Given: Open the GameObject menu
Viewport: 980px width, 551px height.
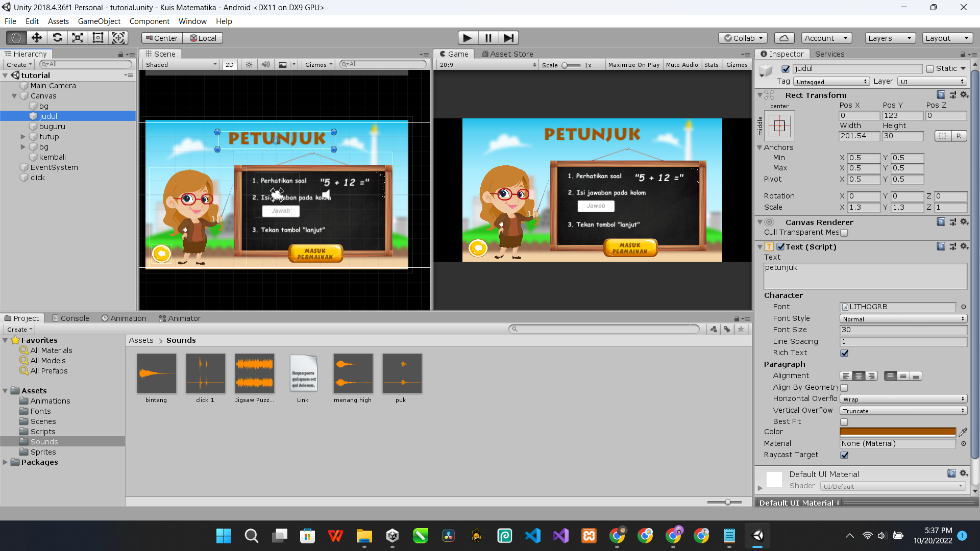Looking at the screenshot, I should point(99,21).
